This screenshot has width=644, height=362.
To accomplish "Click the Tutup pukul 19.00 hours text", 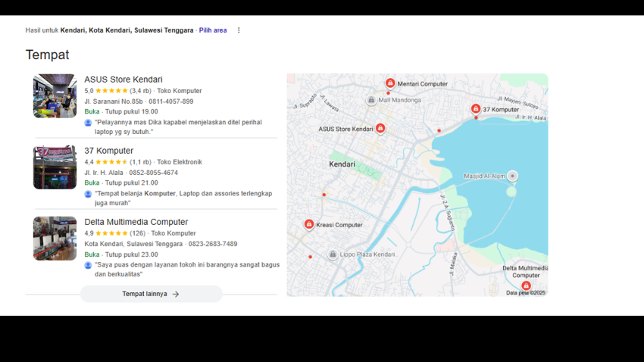I will pos(131,111).
